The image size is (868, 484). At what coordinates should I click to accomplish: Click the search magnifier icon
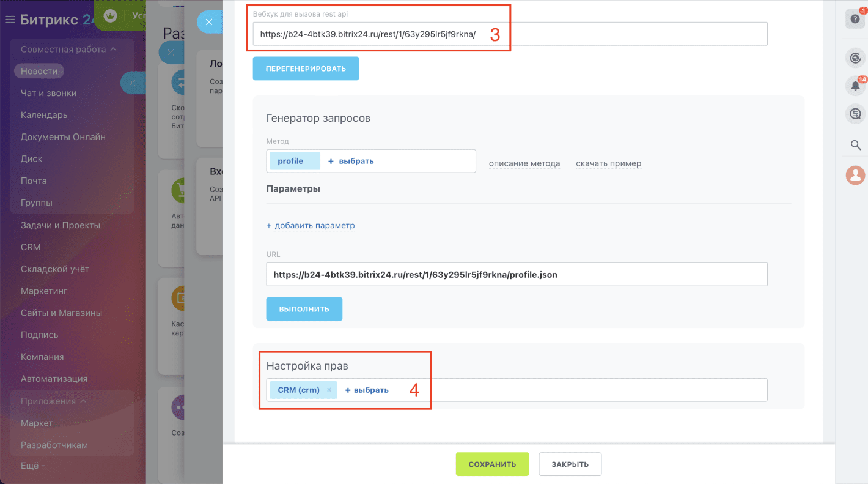coord(855,145)
